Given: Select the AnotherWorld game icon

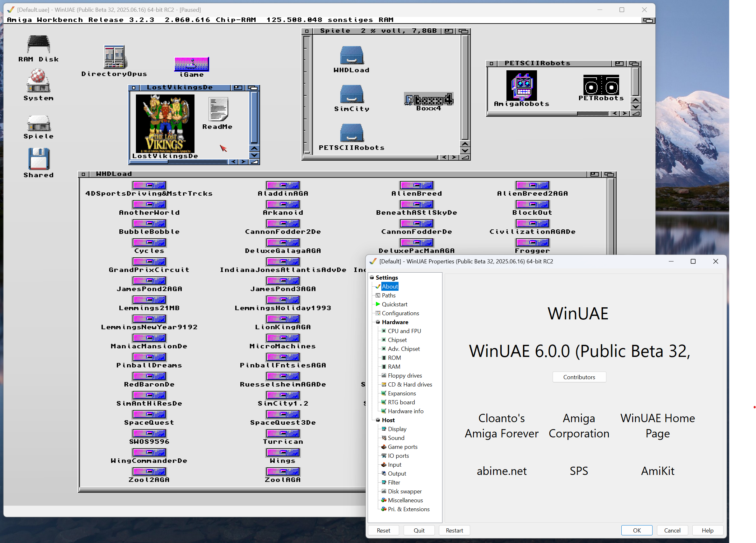Looking at the screenshot, I should (149, 205).
